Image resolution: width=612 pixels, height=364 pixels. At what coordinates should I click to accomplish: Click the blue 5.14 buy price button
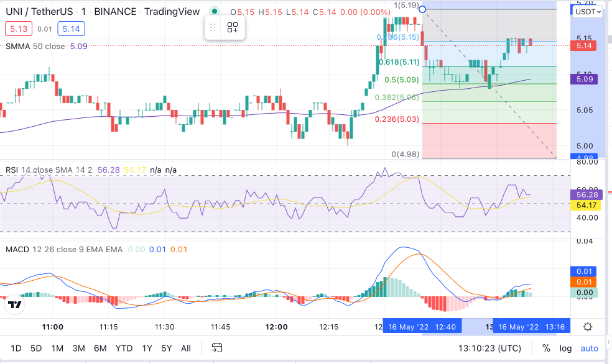[x=71, y=29]
